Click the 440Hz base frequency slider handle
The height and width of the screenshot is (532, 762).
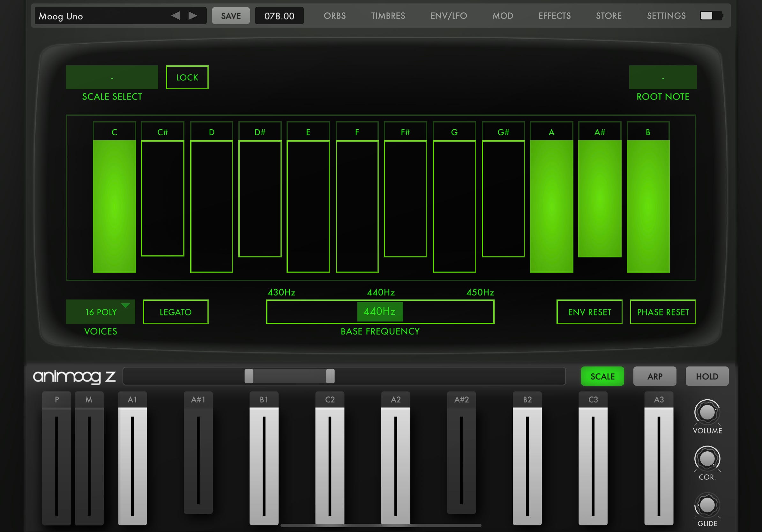(x=380, y=311)
